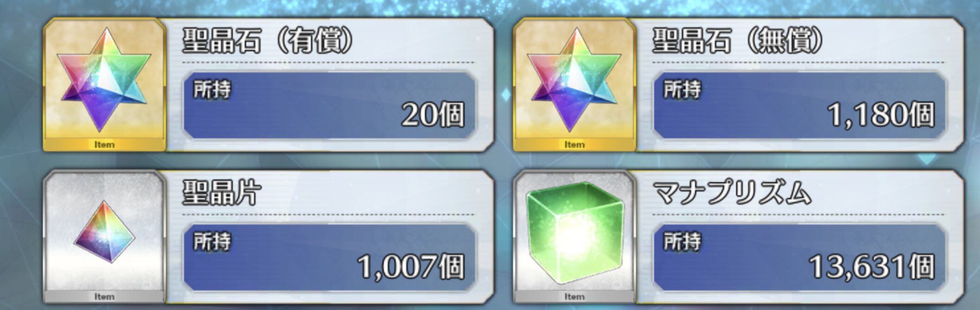The height and width of the screenshot is (310, 980).
Task: Tap the paid Saint Quartz rainbow star icon
Action: [104, 80]
